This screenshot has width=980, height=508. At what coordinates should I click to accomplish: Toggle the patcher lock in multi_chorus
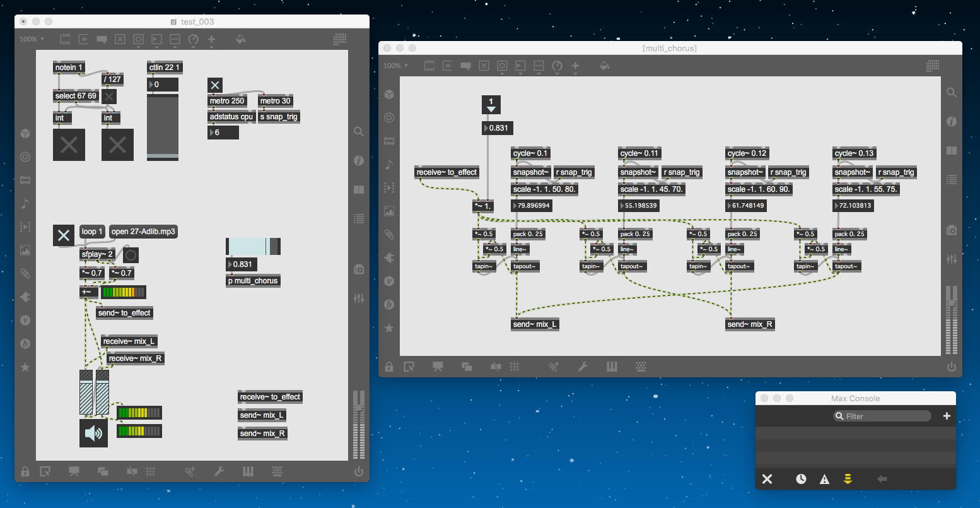click(389, 366)
